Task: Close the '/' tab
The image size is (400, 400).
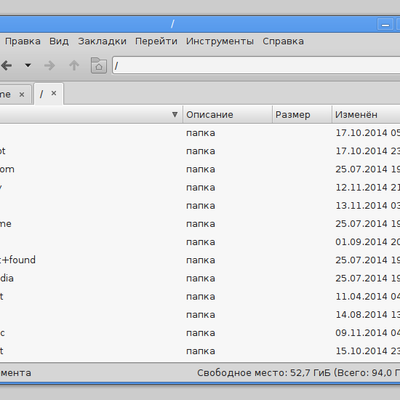Action: click(x=54, y=94)
